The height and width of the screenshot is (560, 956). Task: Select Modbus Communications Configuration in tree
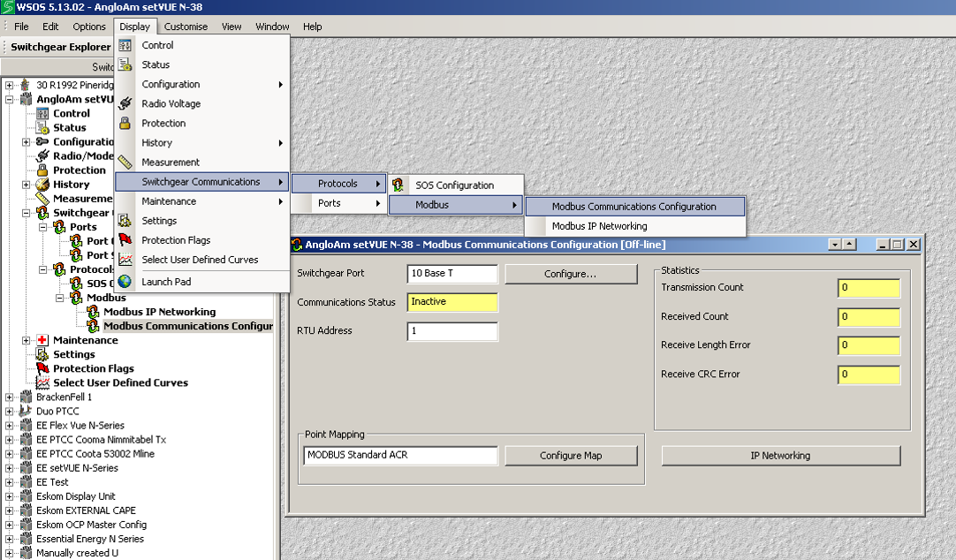pyautogui.click(x=188, y=326)
